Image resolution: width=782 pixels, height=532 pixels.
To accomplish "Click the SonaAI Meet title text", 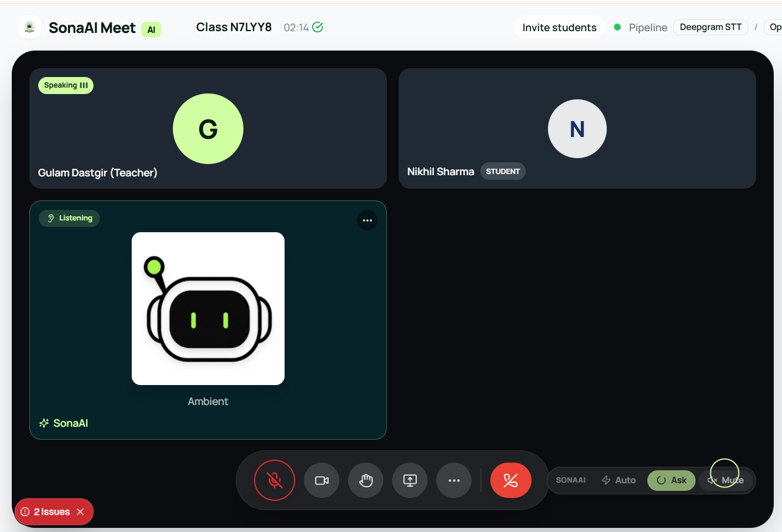I will 92,28.
